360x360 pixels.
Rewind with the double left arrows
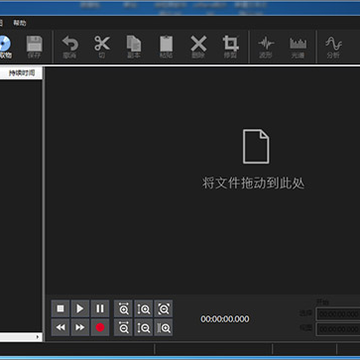point(60,327)
